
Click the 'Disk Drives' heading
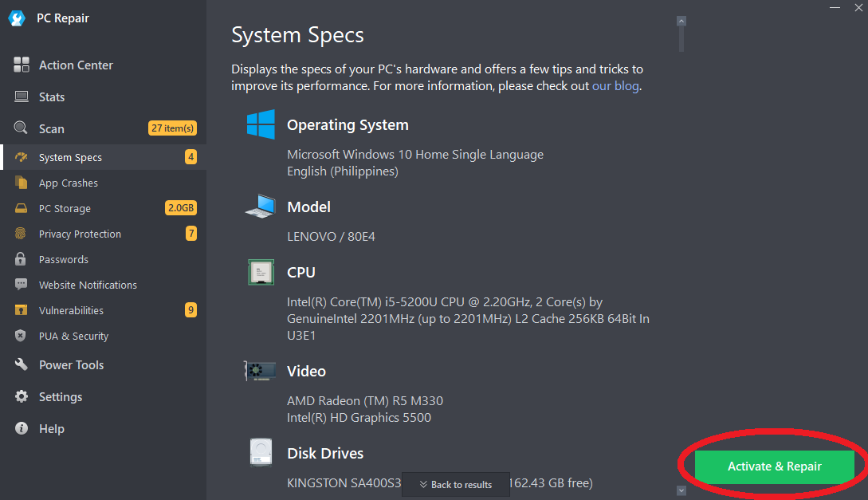point(325,454)
